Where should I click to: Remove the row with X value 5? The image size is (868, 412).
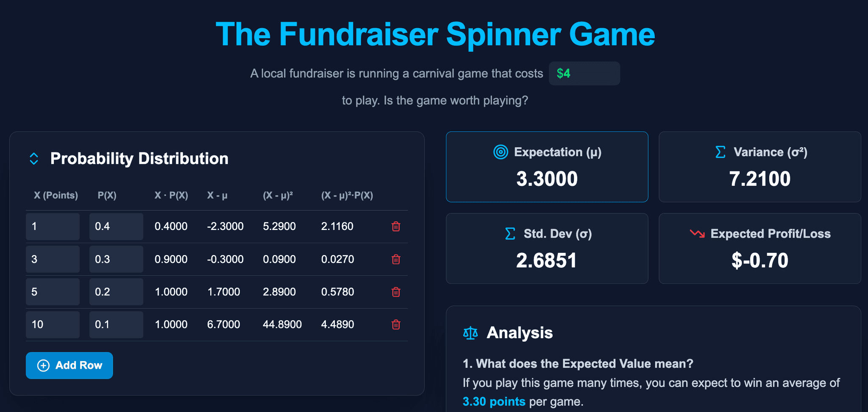click(396, 292)
